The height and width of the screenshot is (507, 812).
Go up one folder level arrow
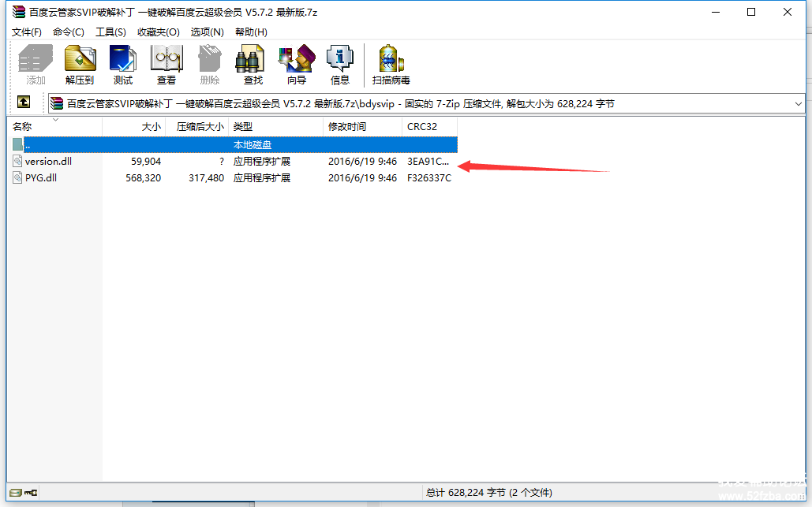tap(24, 102)
